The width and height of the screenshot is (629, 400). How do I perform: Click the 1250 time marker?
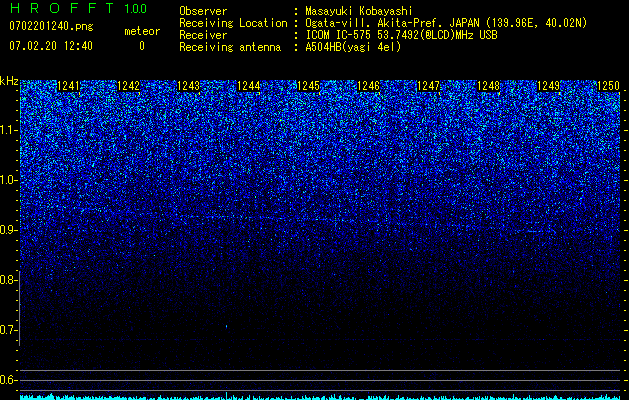tap(609, 86)
